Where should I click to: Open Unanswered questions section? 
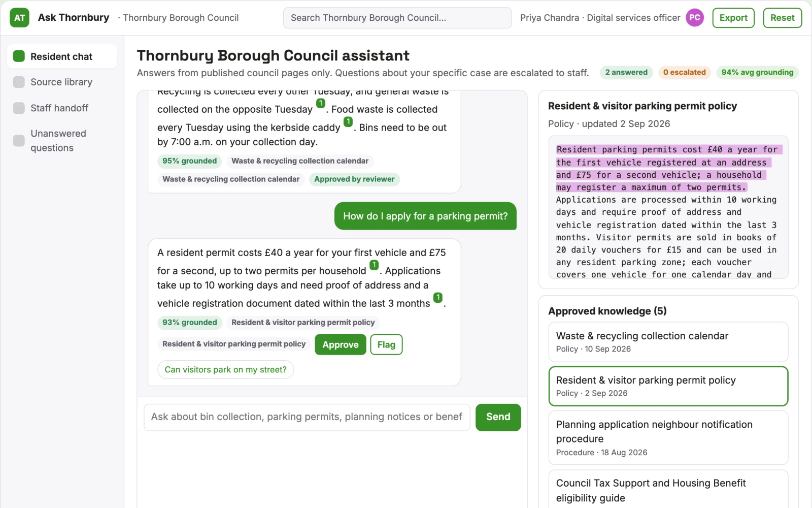62,140
